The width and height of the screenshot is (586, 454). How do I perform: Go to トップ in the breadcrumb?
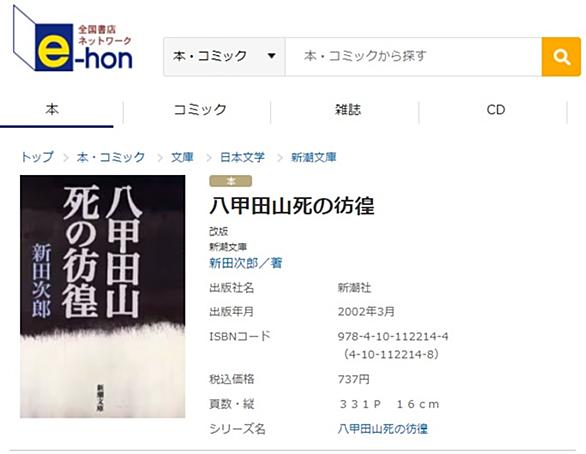(37, 157)
